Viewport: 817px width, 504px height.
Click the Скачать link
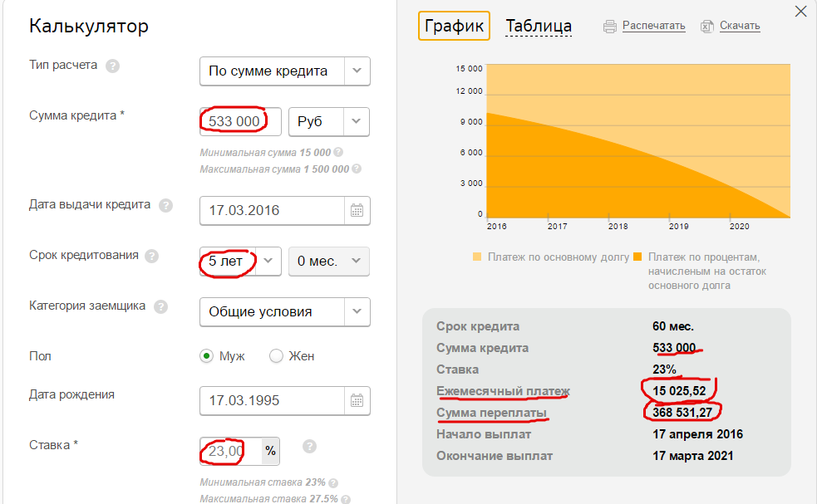tap(740, 26)
